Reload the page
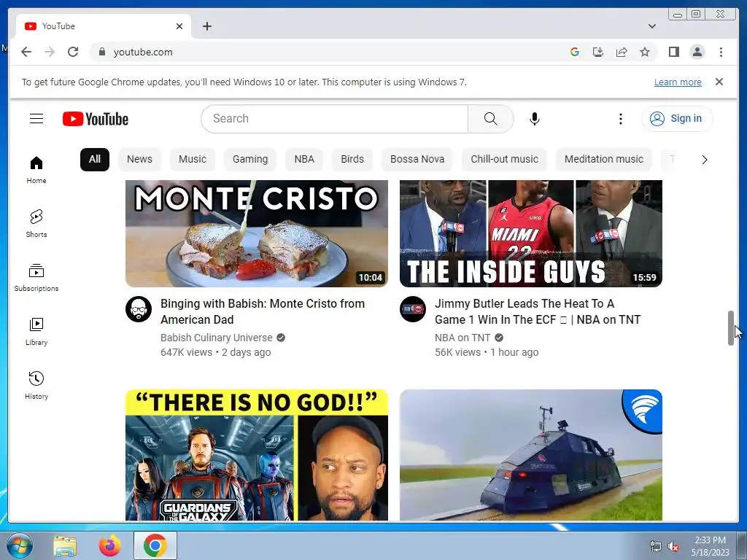This screenshot has width=747, height=560. 73,52
